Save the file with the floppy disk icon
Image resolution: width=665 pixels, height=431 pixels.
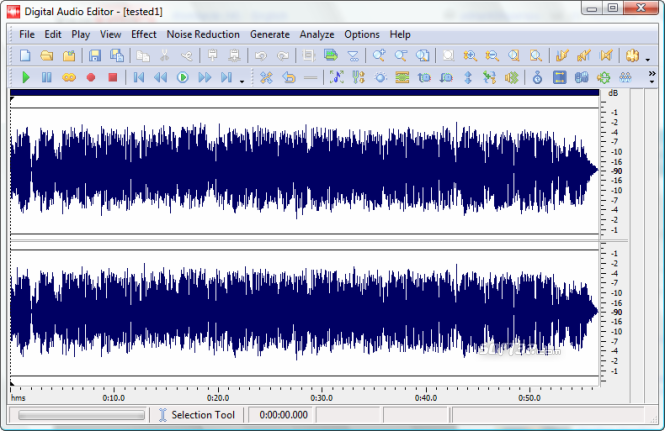coord(95,56)
